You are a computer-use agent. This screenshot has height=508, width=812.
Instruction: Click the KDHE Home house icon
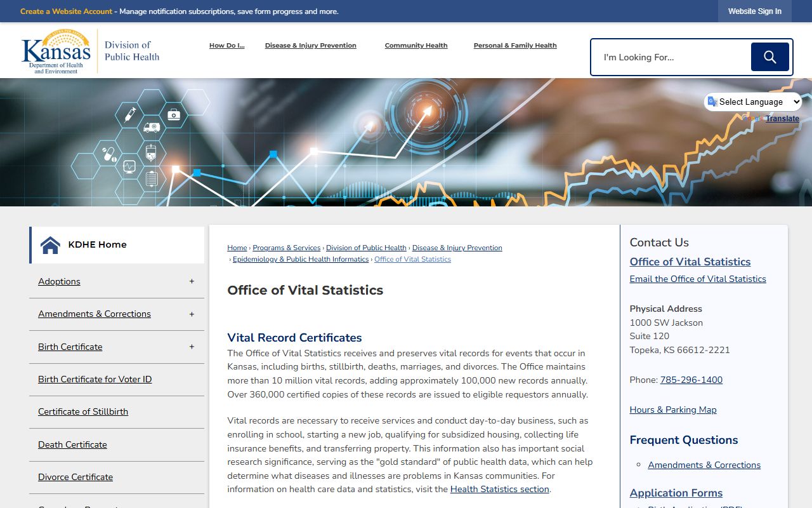coord(50,244)
